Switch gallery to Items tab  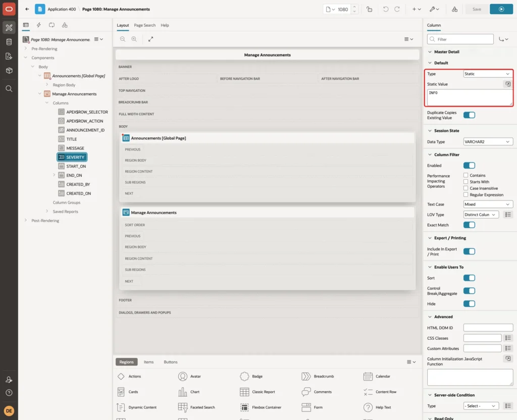point(149,362)
